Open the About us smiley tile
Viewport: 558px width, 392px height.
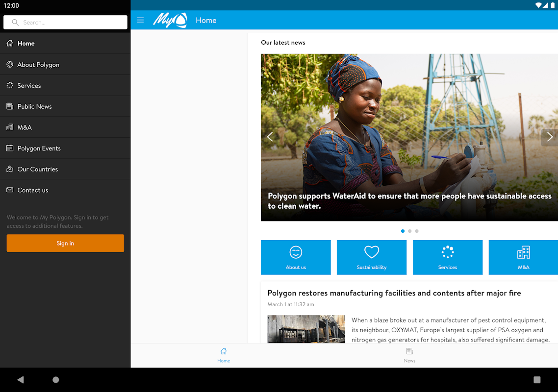296,257
